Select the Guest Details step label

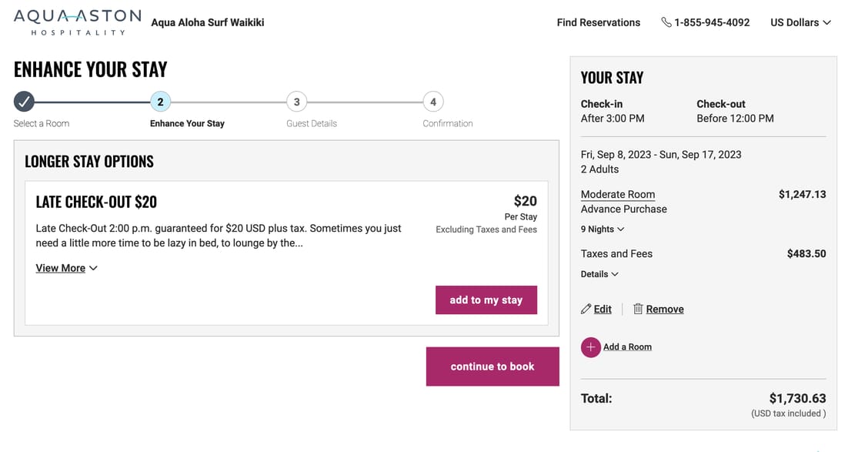coord(312,123)
